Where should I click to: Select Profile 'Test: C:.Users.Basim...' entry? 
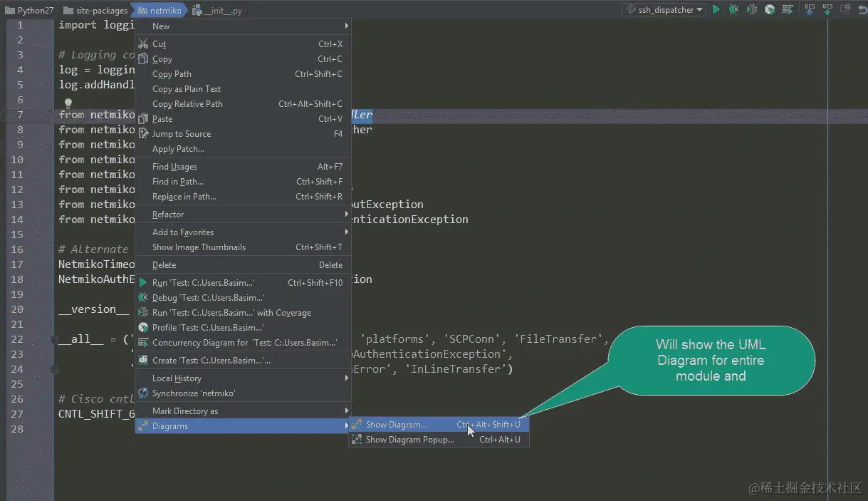244,328
